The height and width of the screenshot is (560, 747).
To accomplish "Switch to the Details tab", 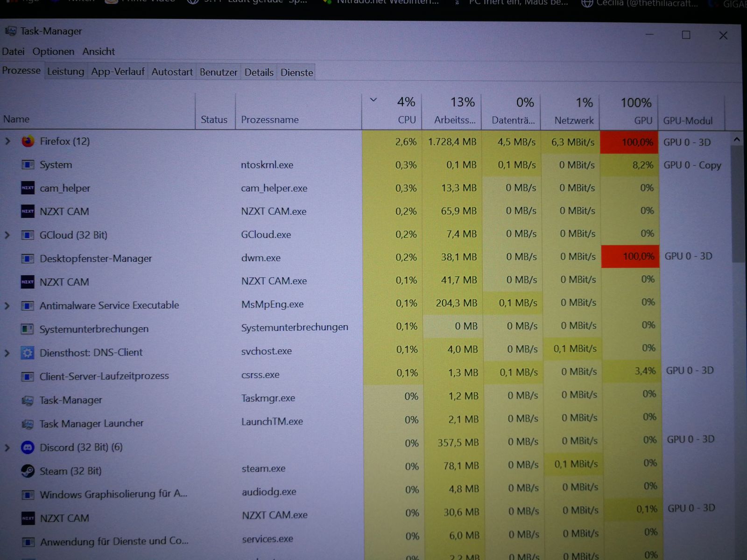I will click(x=259, y=72).
